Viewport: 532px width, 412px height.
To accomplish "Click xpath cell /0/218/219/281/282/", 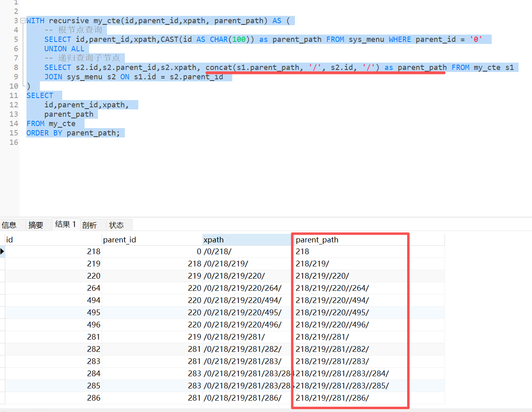I will tap(248, 349).
